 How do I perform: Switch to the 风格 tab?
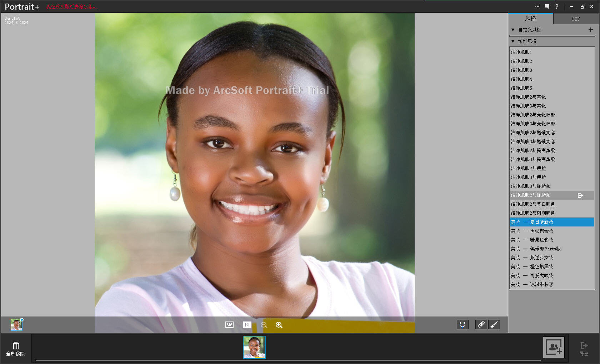[530, 18]
